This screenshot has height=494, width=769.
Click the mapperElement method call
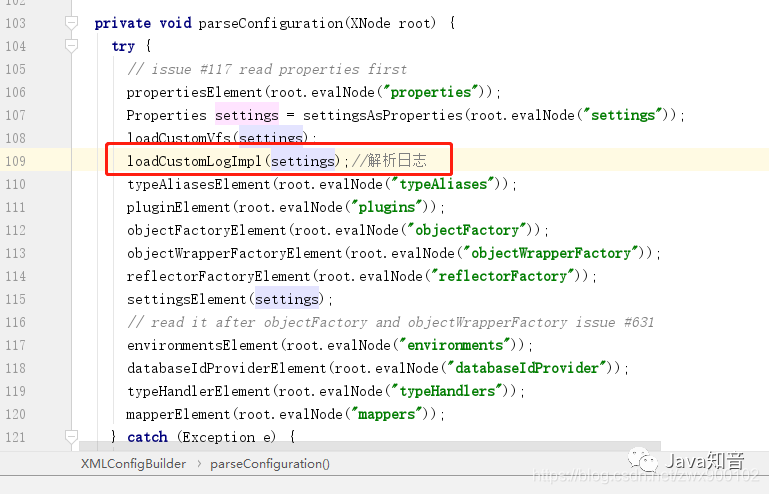[179, 414]
